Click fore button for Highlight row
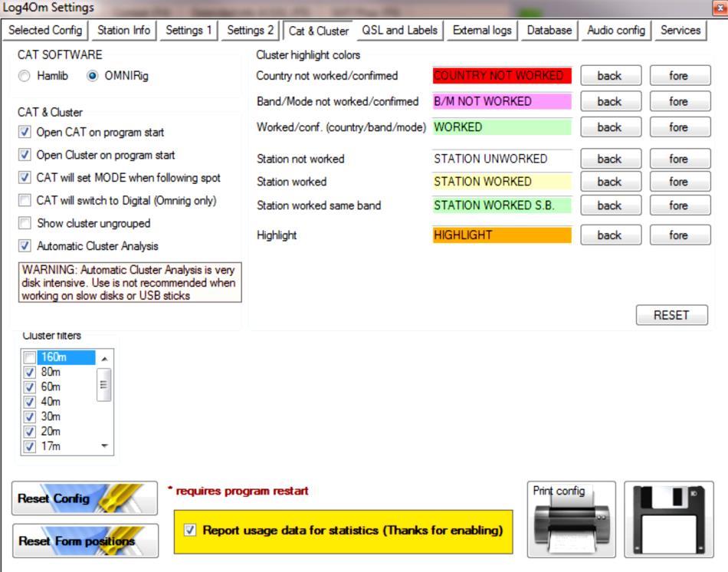 (x=680, y=235)
